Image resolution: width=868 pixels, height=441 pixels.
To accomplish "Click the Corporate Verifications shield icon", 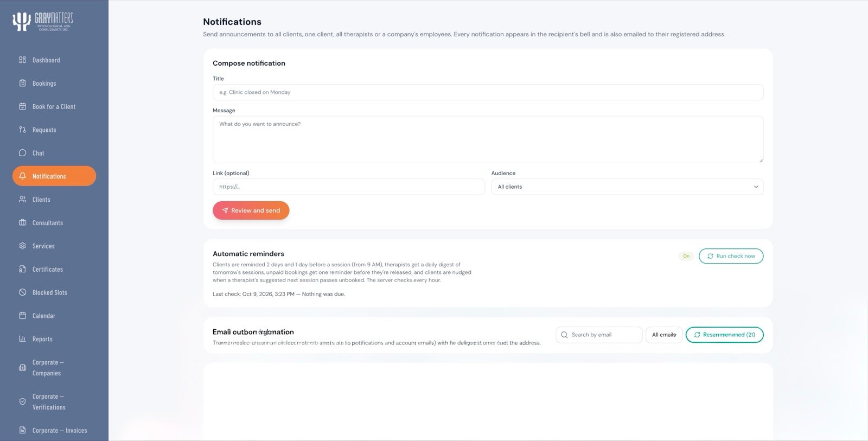I will click(22, 401).
